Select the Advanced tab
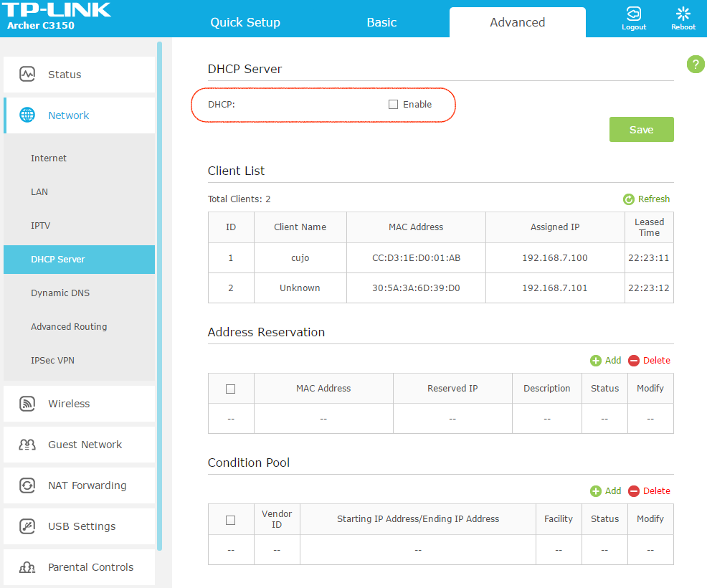 tap(518, 22)
